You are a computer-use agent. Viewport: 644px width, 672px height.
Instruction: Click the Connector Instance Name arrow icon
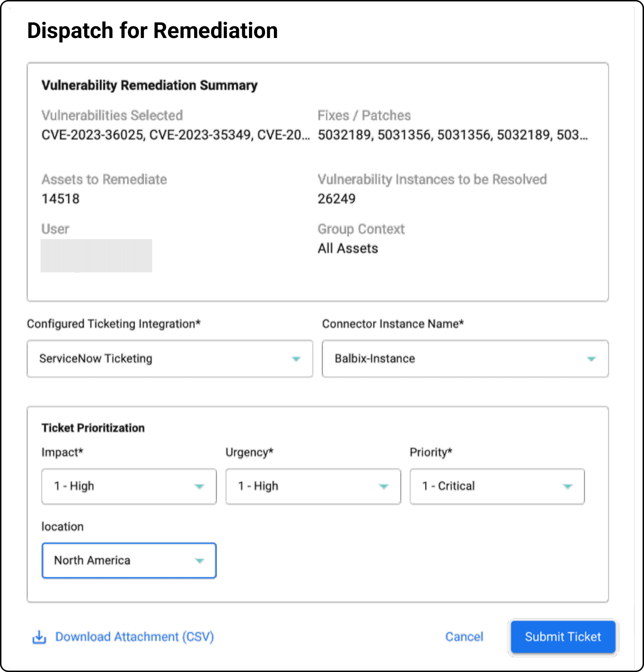coord(591,359)
